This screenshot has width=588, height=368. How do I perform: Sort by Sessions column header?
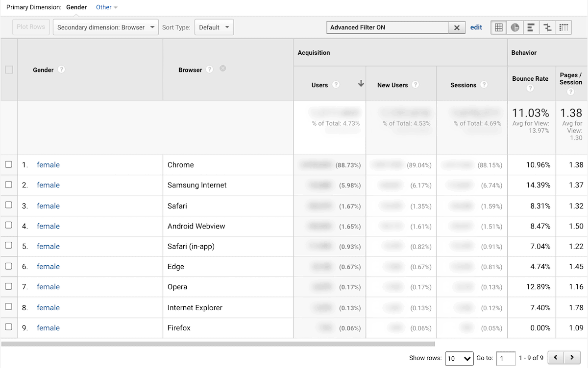tap(463, 85)
